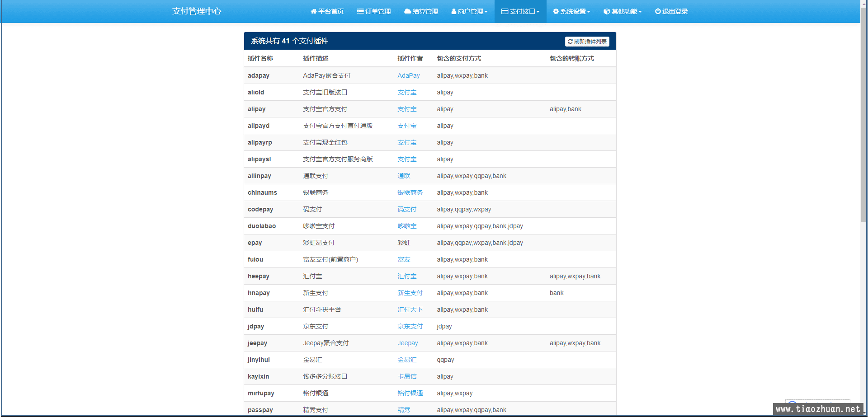Open the 京东支付 author link
The height and width of the screenshot is (417, 868).
pyautogui.click(x=410, y=326)
